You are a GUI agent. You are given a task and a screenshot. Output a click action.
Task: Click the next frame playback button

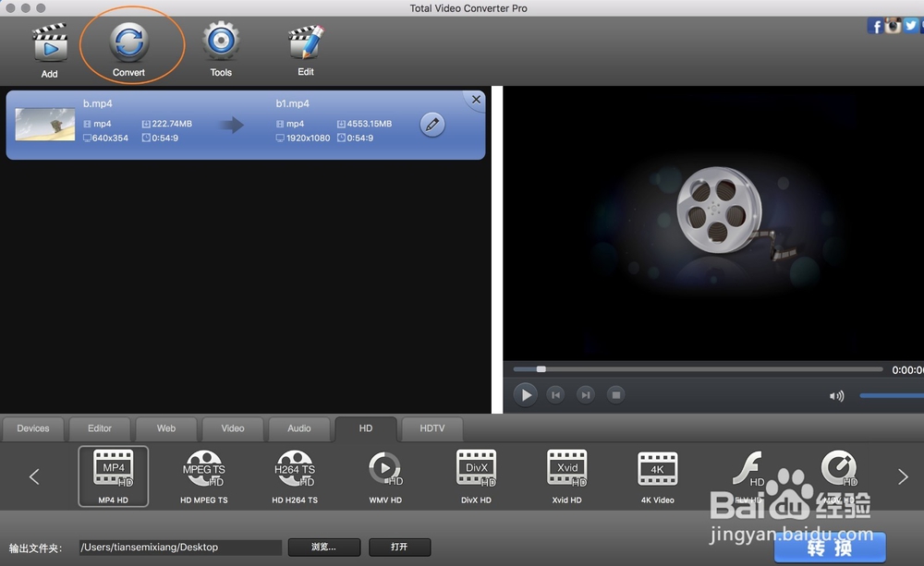pos(585,394)
